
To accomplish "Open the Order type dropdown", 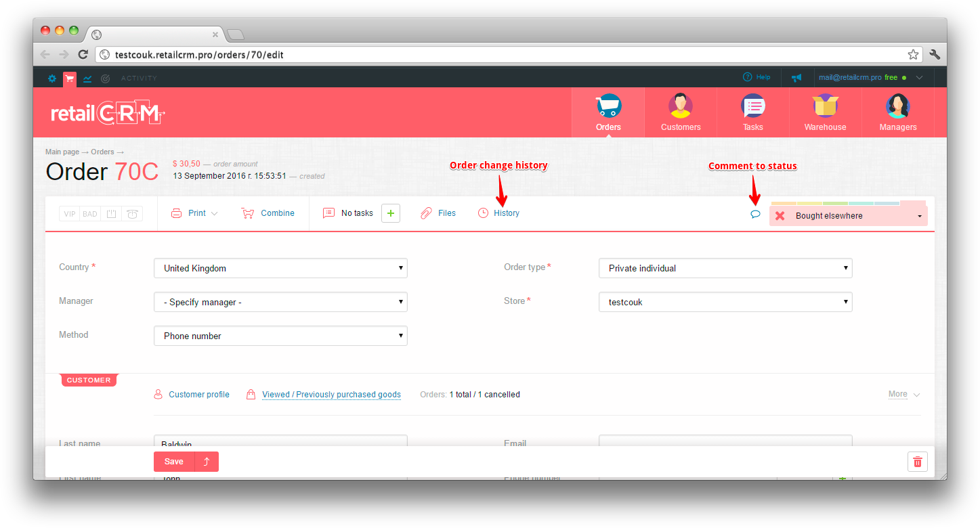I will point(725,268).
